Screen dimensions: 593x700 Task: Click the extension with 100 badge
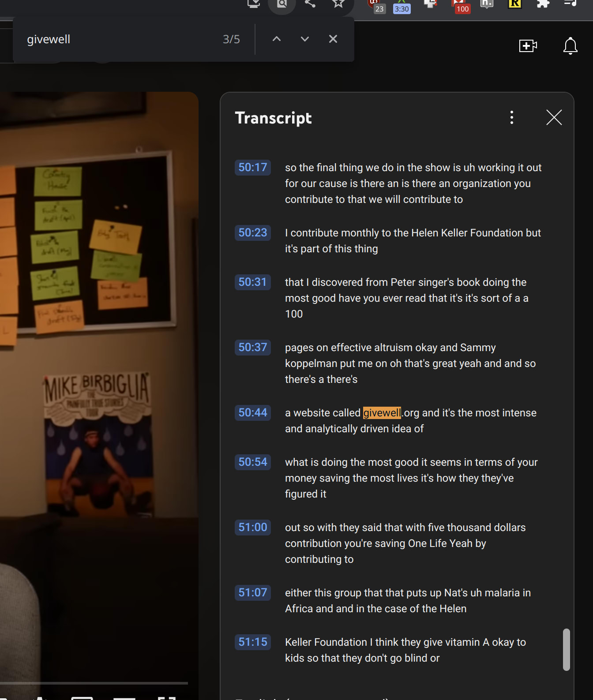tap(461, 6)
